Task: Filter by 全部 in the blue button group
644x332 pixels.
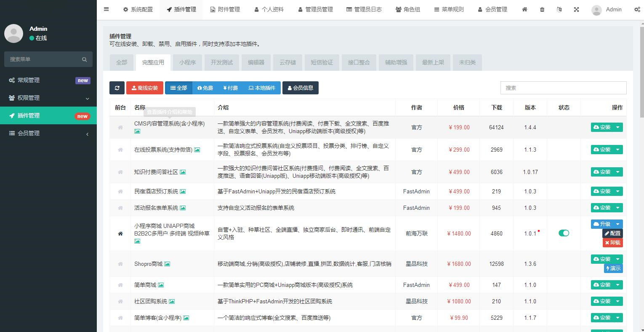Action: pyautogui.click(x=179, y=88)
